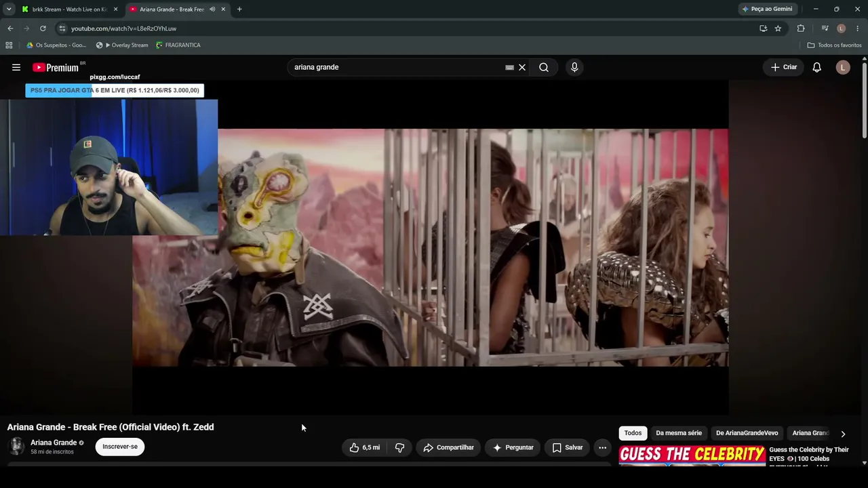
Task: Select the Da mesma série chip
Action: pyautogui.click(x=679, y=433)
